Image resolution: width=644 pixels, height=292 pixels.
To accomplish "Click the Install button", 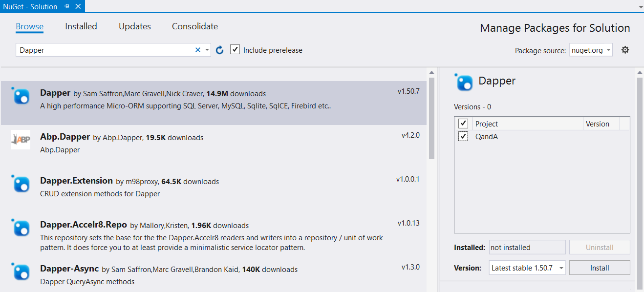I will 599,268.
